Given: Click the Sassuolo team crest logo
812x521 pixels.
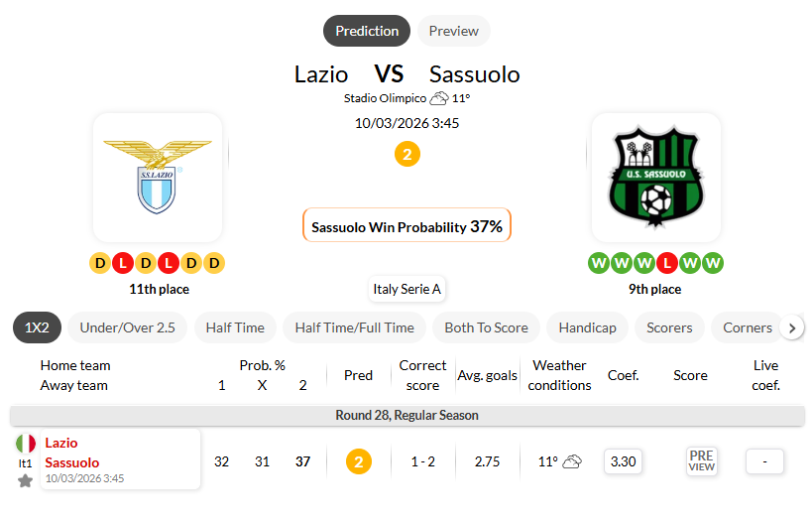Looking at the screenshot, I should 655,176.
